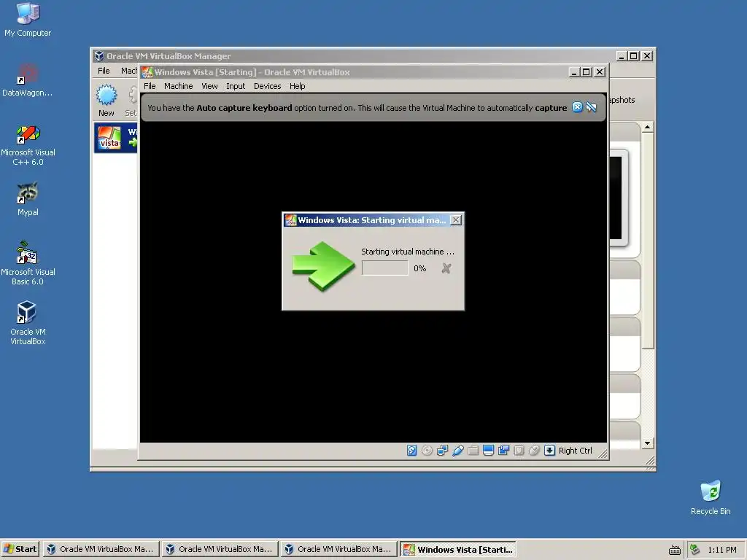
Task: Select the My Computer desktop icon
Action: click(28, 20)
